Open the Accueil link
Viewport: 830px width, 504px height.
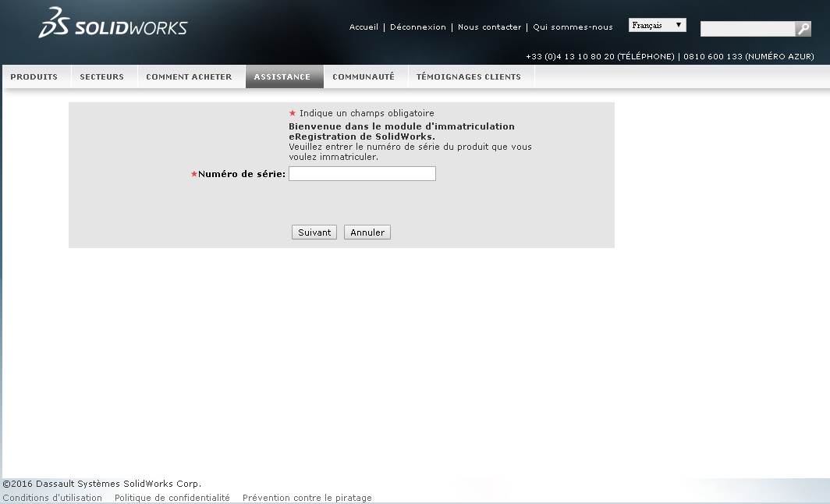pyautogui.click(x=364, y=27)
